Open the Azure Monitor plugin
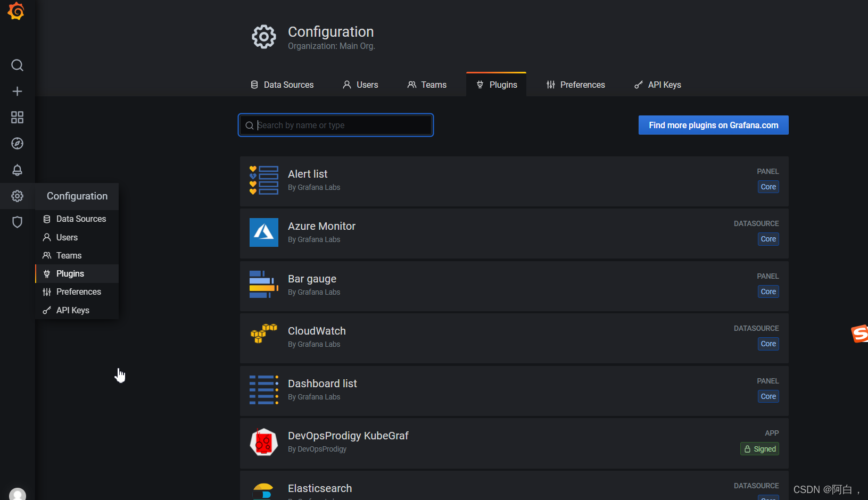The width and height of the screenshot is (868, 500). point(514,233)
